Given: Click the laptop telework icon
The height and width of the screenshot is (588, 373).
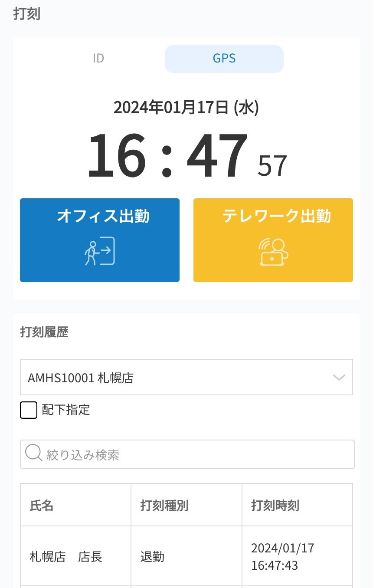Looking at the screenshot, I should pos(273,252).
